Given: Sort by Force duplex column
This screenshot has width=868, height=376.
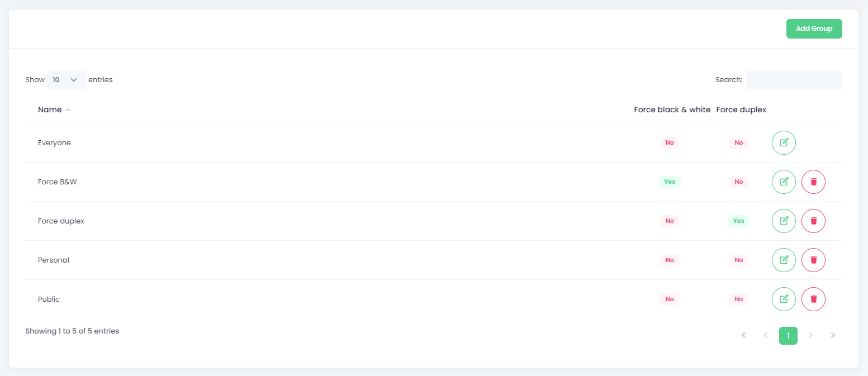Looking at the screenshot, I should 741,110.
